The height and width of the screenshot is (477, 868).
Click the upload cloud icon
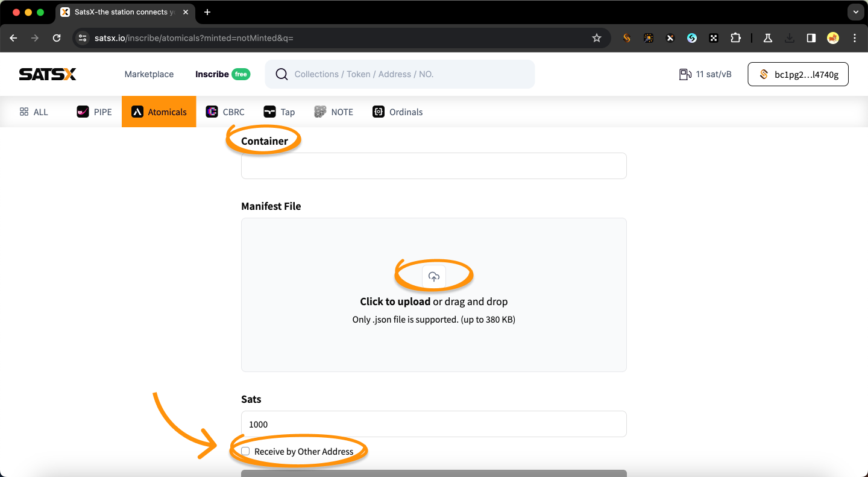[x=433, y=276]
